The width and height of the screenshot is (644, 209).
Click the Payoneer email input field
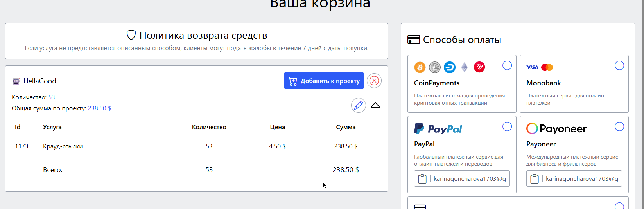pos(574,178)
